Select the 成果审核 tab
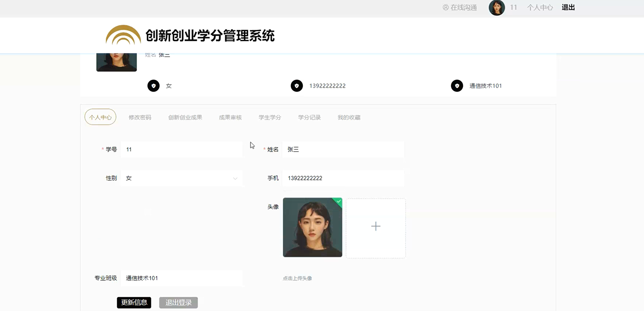The height and width of the screenshot is (311, 644). tap(230, 117)
